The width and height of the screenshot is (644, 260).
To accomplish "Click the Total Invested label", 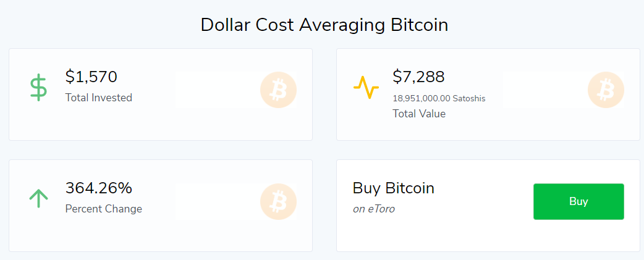I will [98, 98].
